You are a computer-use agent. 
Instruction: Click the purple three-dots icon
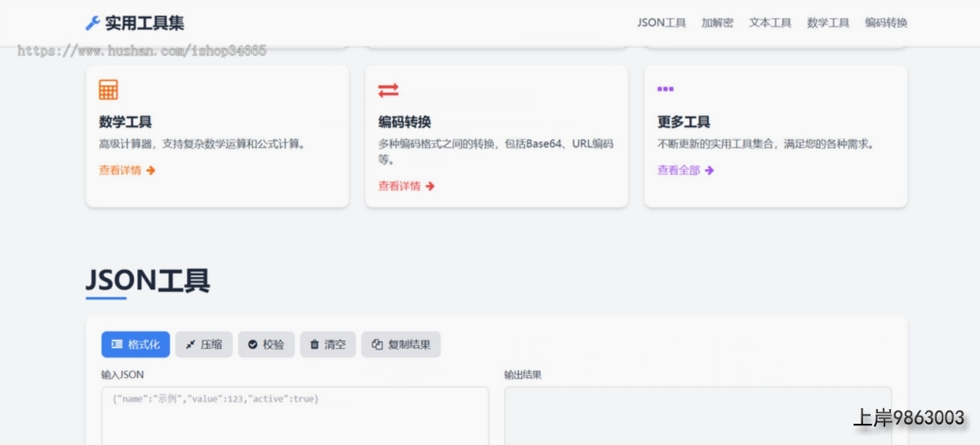point(665,89)
